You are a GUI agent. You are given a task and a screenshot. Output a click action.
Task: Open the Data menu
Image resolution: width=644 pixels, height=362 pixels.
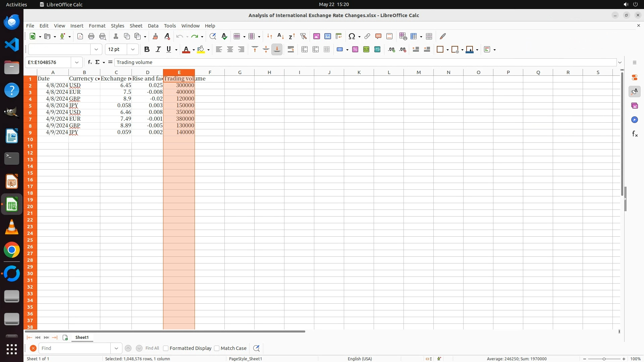click(153, 26)
